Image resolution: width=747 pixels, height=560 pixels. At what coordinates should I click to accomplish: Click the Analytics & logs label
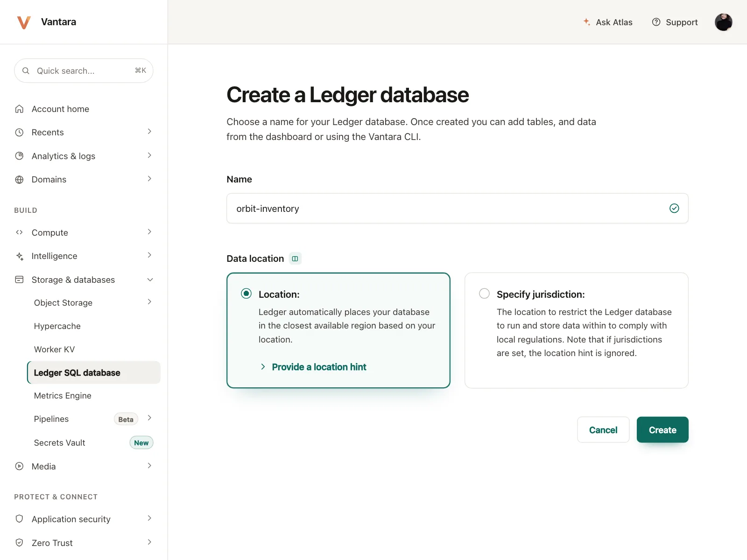tap(63, 156)
